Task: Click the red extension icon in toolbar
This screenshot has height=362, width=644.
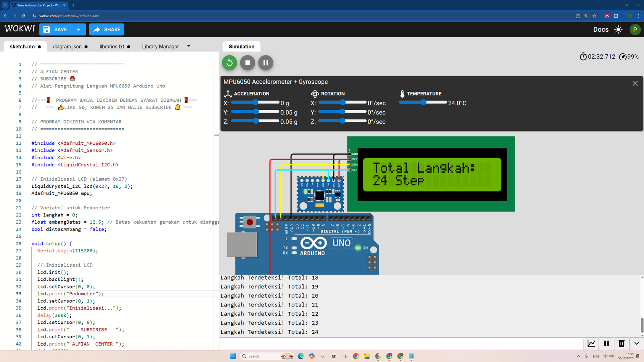Action: tap(607, 16)
